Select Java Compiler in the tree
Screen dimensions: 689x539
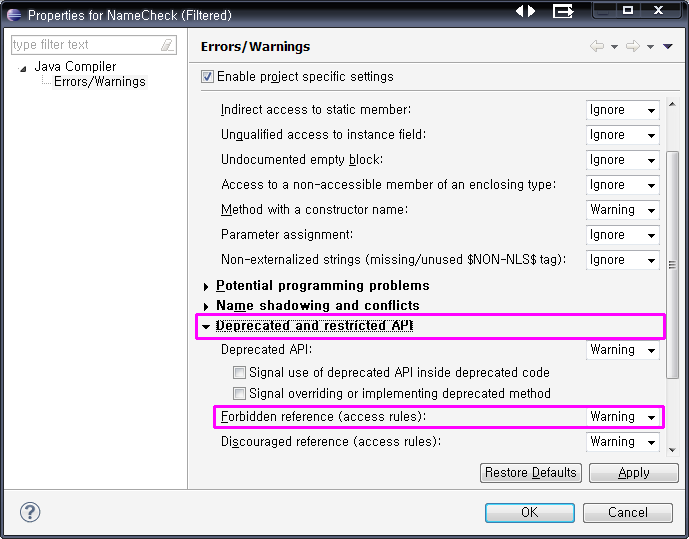point(75,67)
